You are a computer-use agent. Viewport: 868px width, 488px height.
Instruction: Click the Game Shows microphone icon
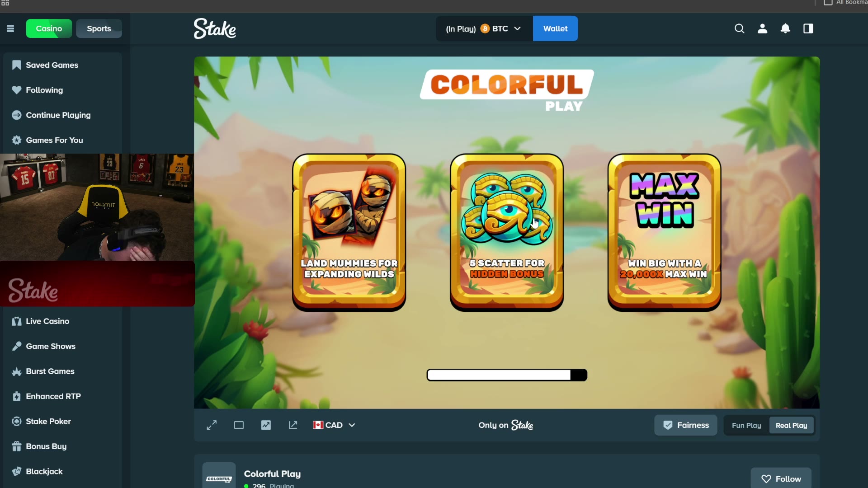(17, 346)
